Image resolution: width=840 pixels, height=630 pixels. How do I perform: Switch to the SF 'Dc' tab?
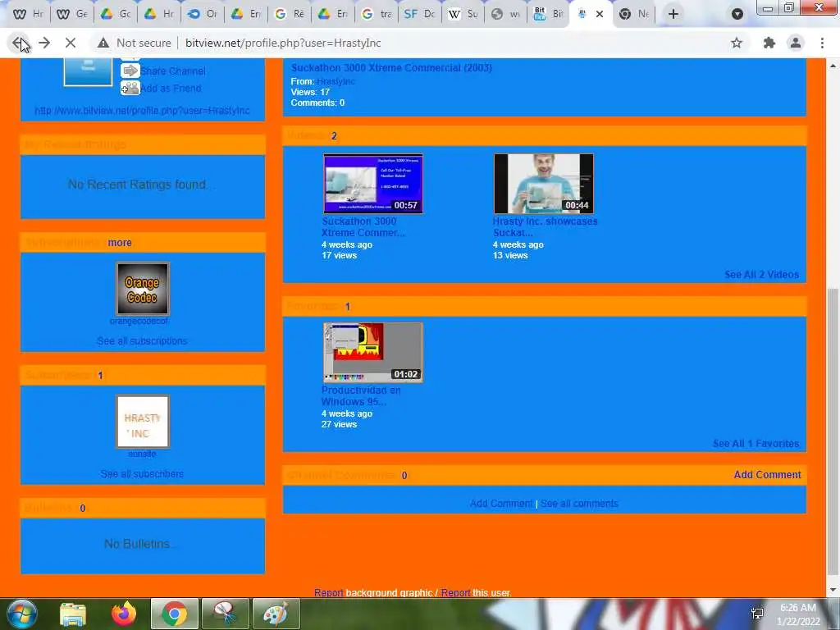pyautogui.click(x=419, y=14)
